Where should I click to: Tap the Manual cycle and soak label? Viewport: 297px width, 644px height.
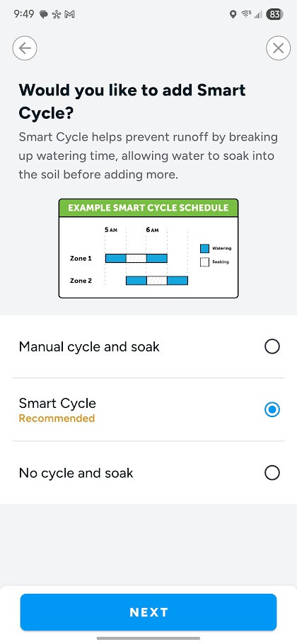[89, 346]
